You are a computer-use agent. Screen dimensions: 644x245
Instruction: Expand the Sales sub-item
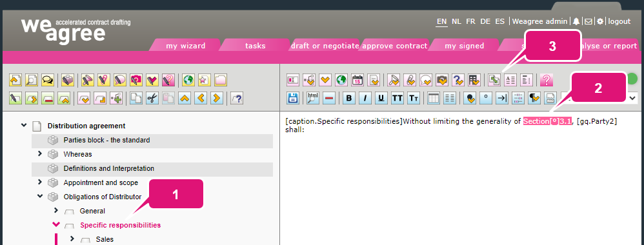pyautogui.click(x=72, y=239)
